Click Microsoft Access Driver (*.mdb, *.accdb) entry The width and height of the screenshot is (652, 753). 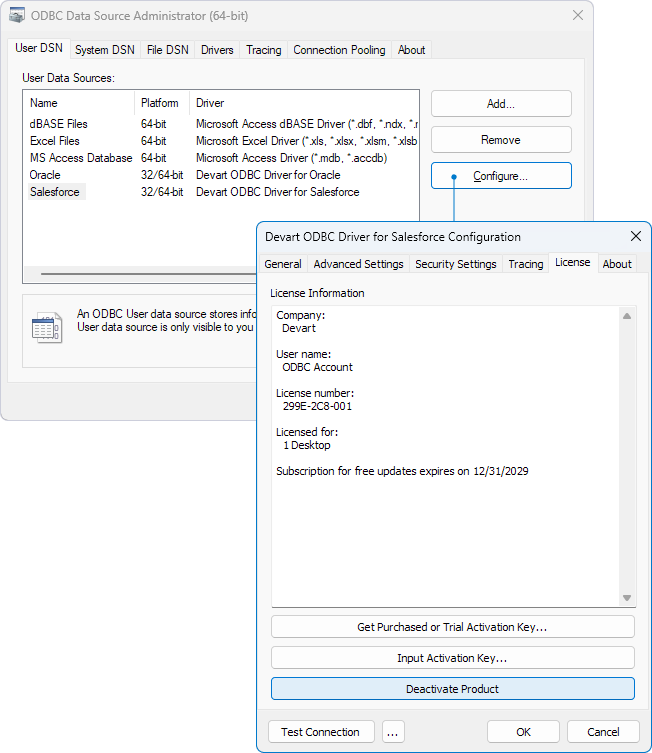[x=291, y=158]
